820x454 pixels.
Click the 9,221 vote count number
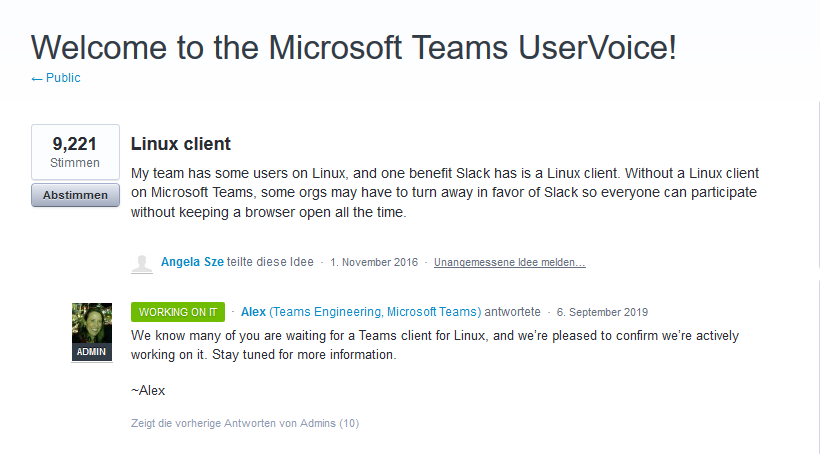click(75, 144)
